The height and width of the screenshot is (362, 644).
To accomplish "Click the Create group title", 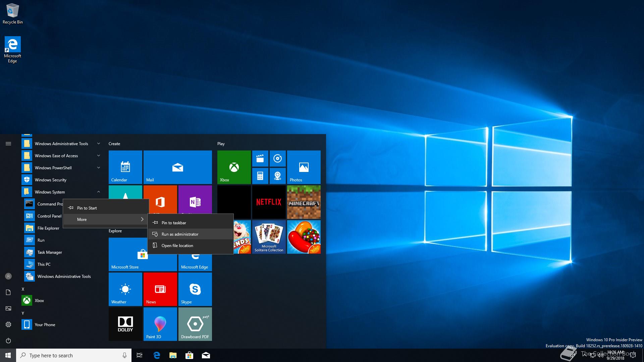I will click(x=114, y=143).
